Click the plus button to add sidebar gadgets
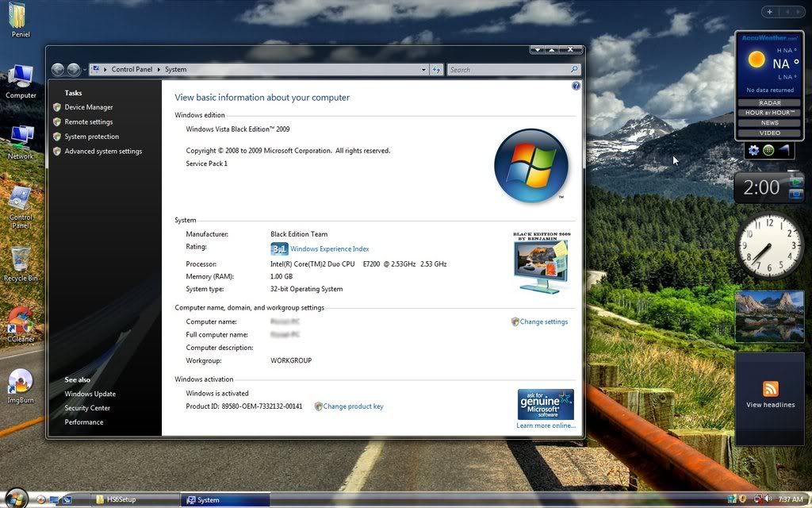The image size is (812, 508). 769,12
